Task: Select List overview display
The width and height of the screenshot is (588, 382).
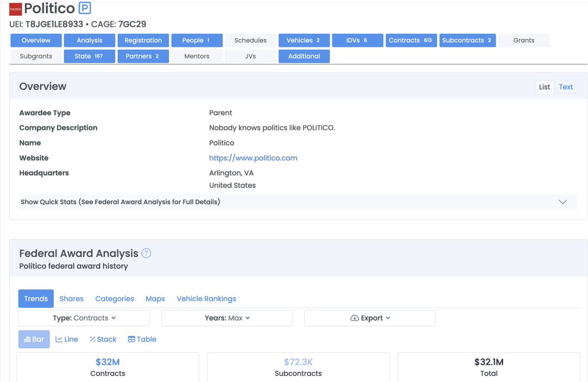Action: [x=544, y=87]
